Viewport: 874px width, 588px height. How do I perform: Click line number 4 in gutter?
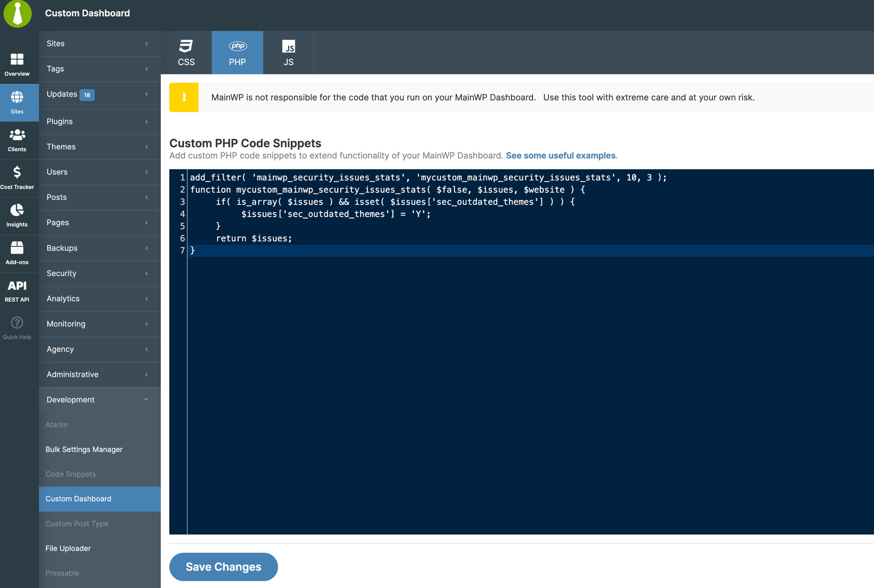[182, 214]
